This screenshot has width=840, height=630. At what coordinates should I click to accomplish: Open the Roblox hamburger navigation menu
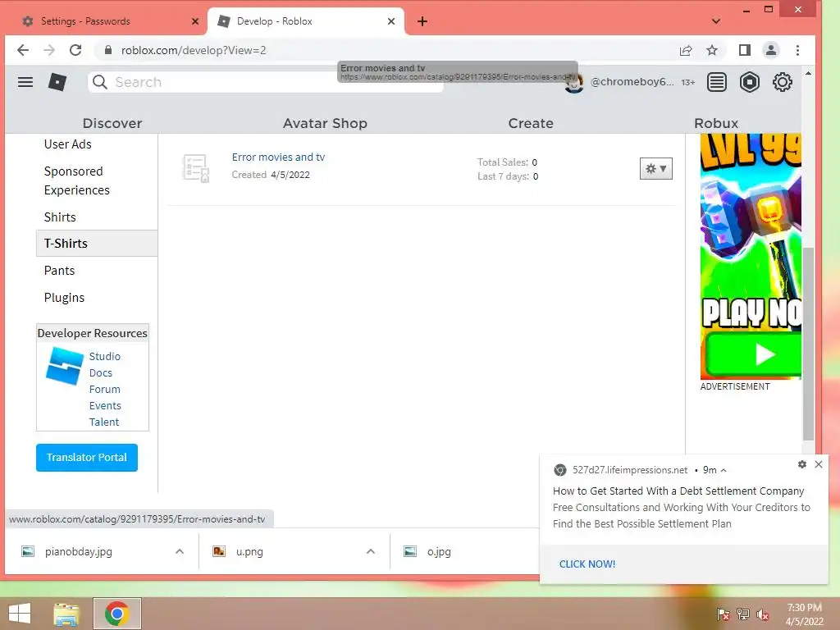[25, 82]
